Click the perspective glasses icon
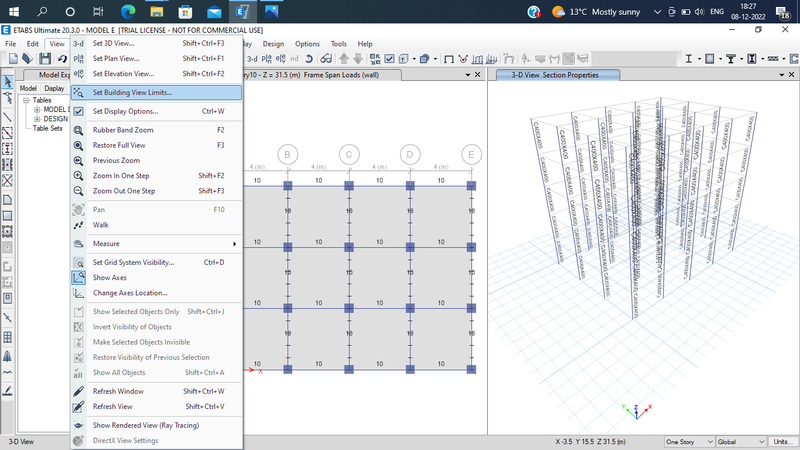The image size is (800, 450). pos(326,59)
